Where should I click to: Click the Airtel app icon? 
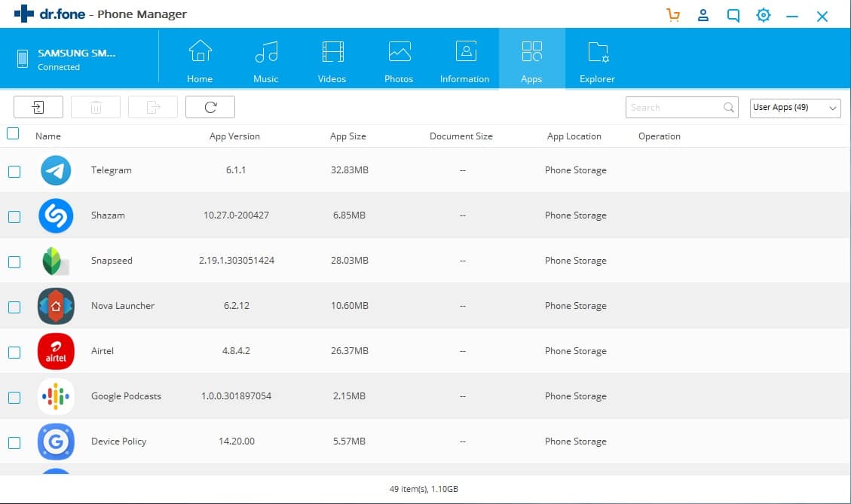[x=56, y=351]
